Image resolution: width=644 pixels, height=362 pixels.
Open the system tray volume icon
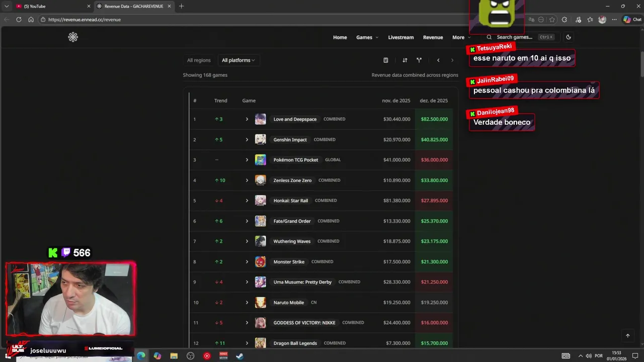pyautogui.click(x=589, y=356)
